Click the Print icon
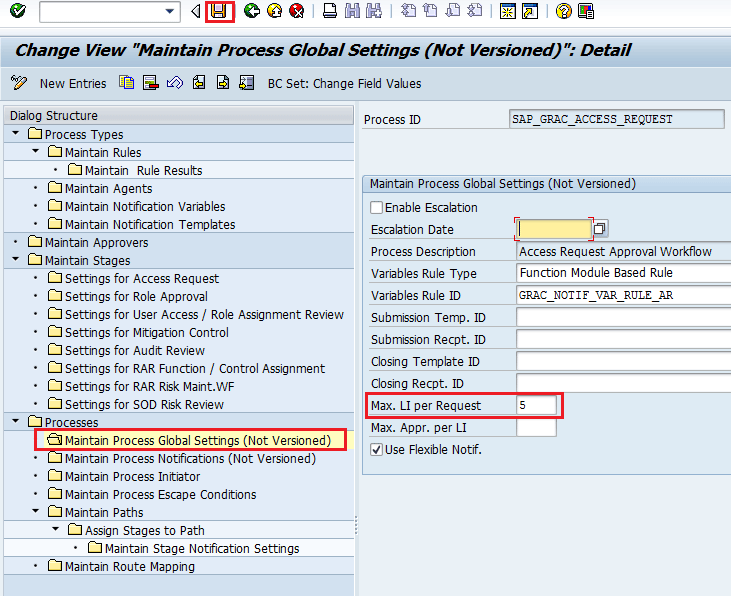731x596 pixels. (x=330, y=12)
